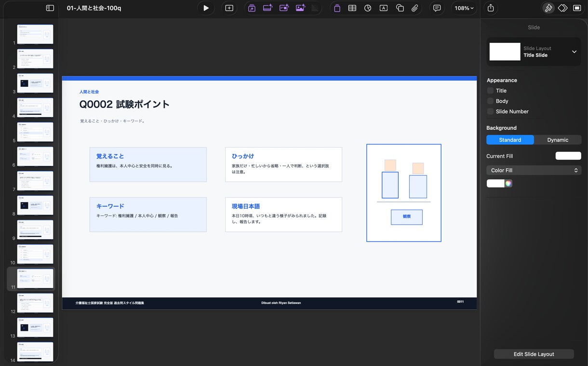588x366 pixels.
Task: Open the 108% zoom dropdown
Action: 464,8
